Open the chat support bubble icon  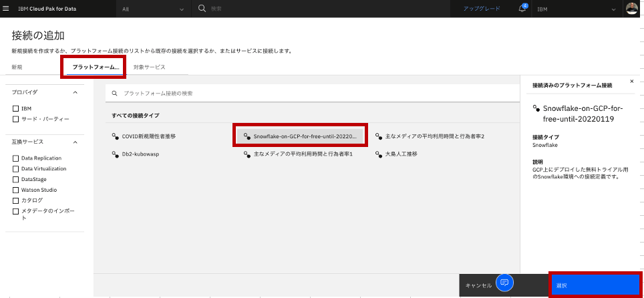(505, 283)
